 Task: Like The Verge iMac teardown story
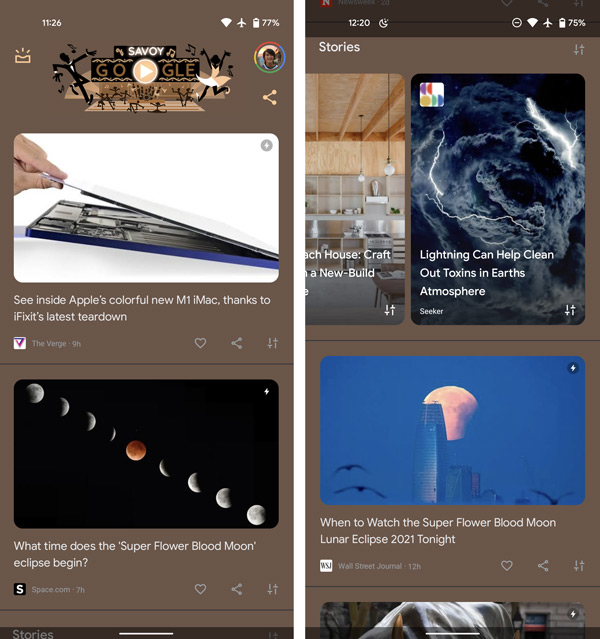(x=200, y=343)
